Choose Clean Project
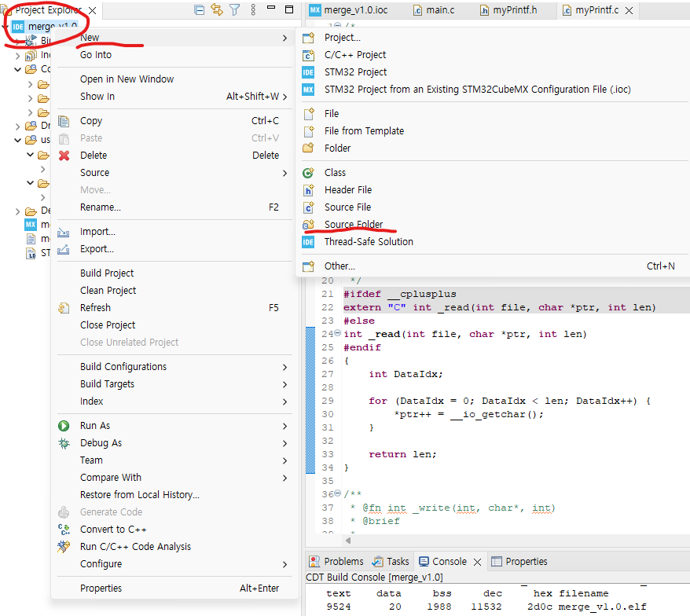Screen dimensions: 690x616 tap(108, 291)
